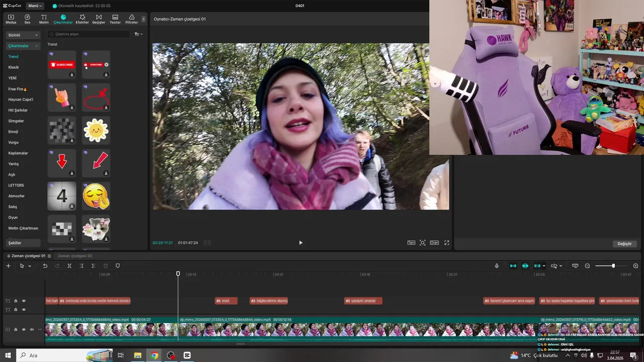Viewport: 644px width, 362px height.
Task: Select the 'yasayım ananas' caption clip
Action: tap(363, 301)
